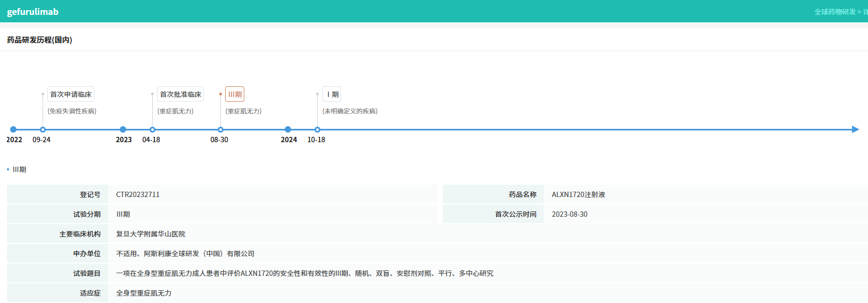This screenshot has height=303, width=868.
Task: Click the 04-18 timeline node
Action: pos(152,129)
